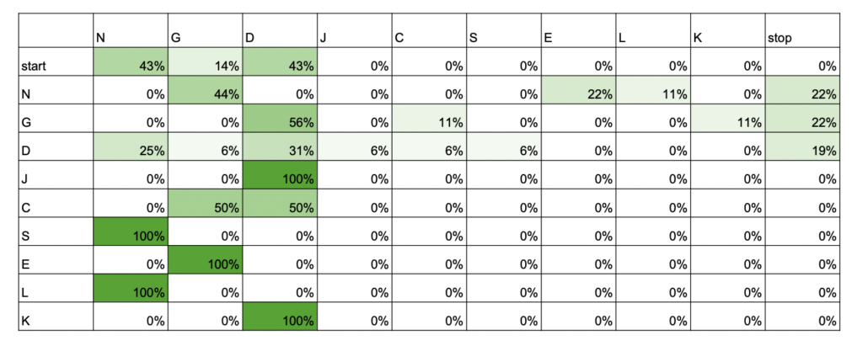This screenshot has height=346, width=868.
Task: Select the 44% cell in row N
Action: click(206, 94)
